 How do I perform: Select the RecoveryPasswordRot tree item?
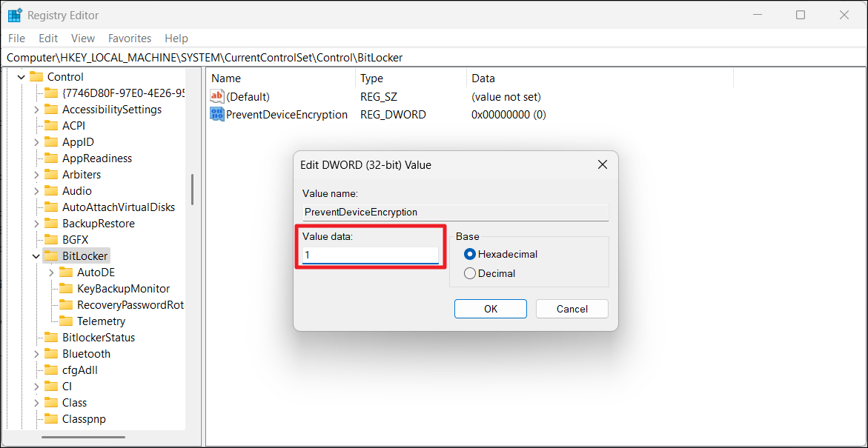(x=130, y=305)
